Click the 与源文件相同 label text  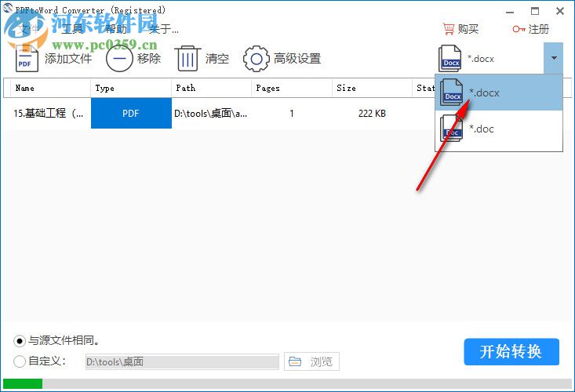(x=64, y=341)
